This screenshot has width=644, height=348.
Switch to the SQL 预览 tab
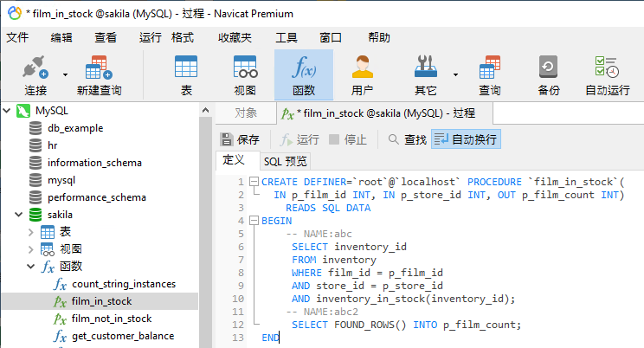tap(285, 162)
